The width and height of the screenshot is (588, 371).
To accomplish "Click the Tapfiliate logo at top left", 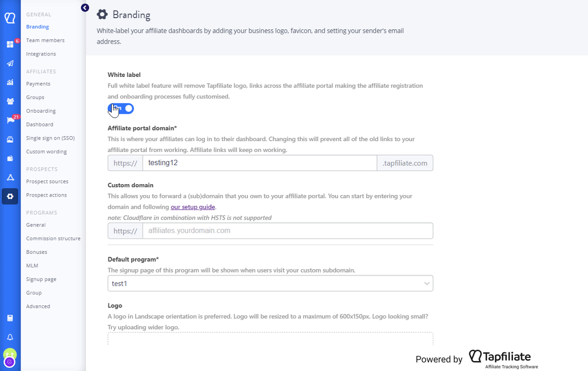I will coord(10,18).
